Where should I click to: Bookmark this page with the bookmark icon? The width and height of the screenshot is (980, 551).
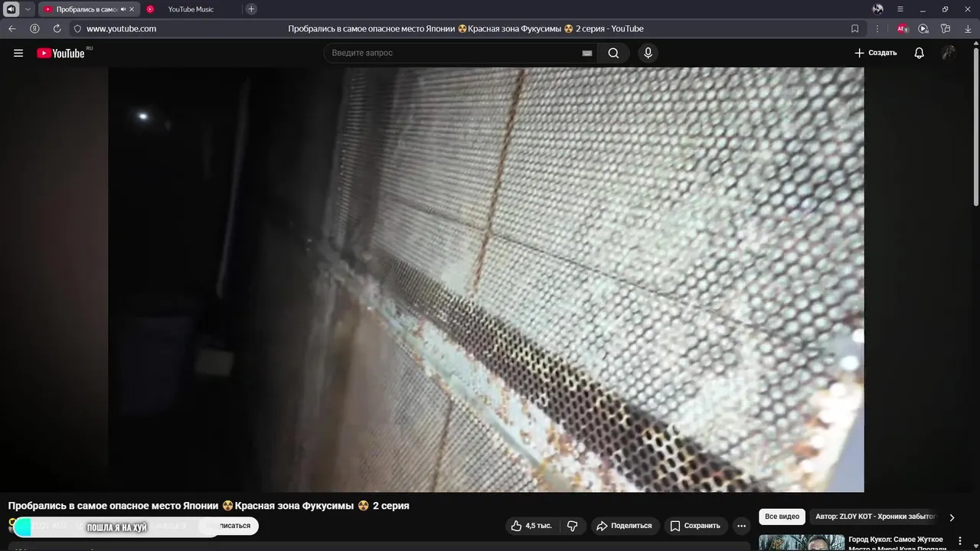(x=855, y=28)
